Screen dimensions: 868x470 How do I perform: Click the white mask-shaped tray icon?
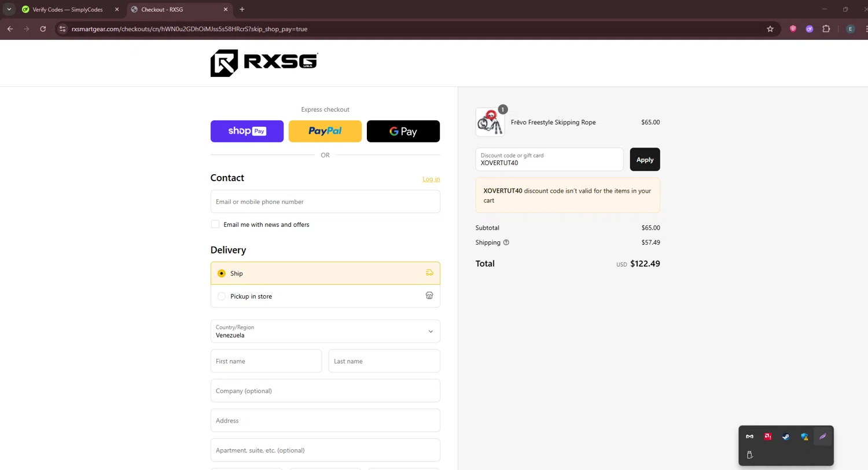[749, 437]
